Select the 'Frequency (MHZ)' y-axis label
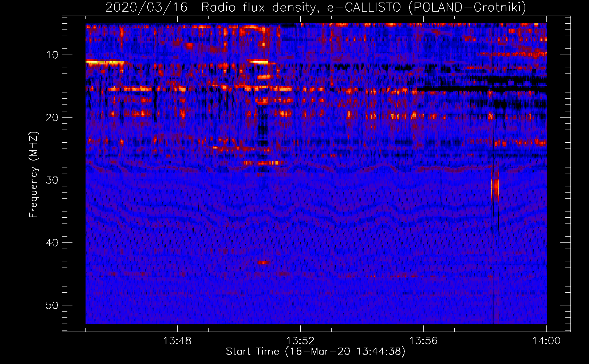 [33, 175]
